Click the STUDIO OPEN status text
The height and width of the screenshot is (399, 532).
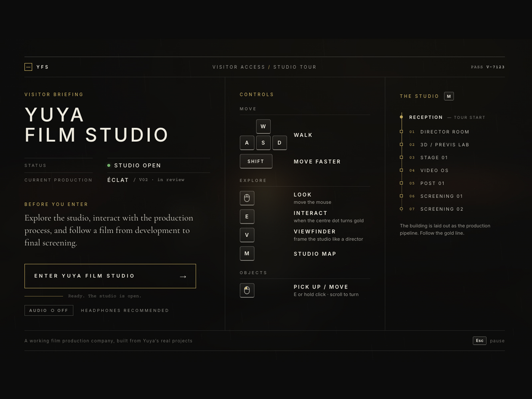click(x=138, y=165)
